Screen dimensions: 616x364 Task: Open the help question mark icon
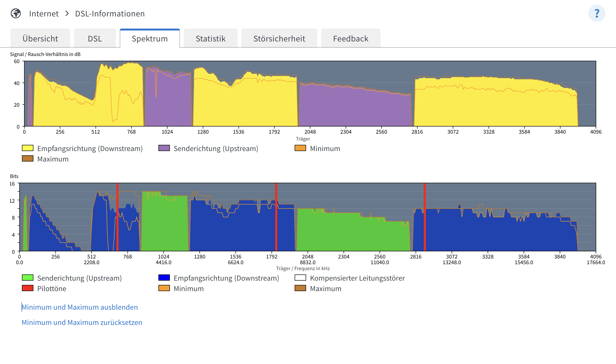[x=596, y=14]
